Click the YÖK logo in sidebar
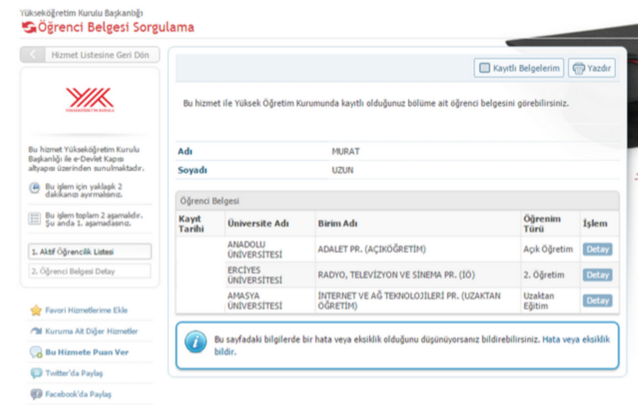Screen dimensions: 639x405 click(90, 100)
